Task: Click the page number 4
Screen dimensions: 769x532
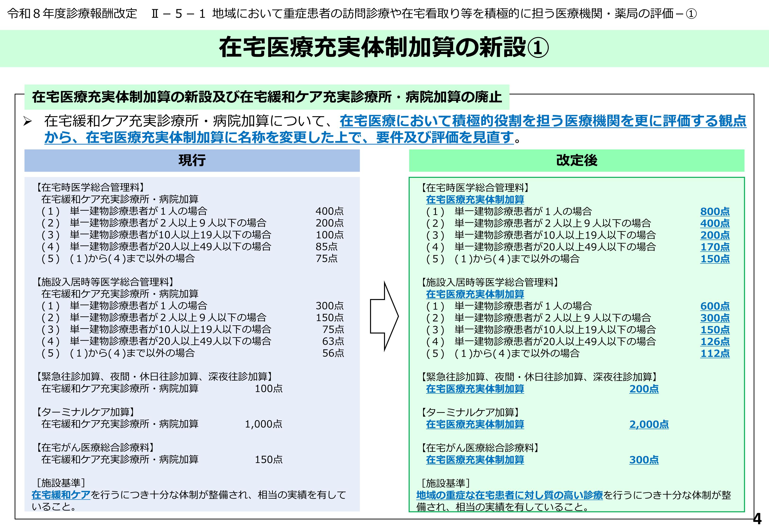Action: (757, 519)
